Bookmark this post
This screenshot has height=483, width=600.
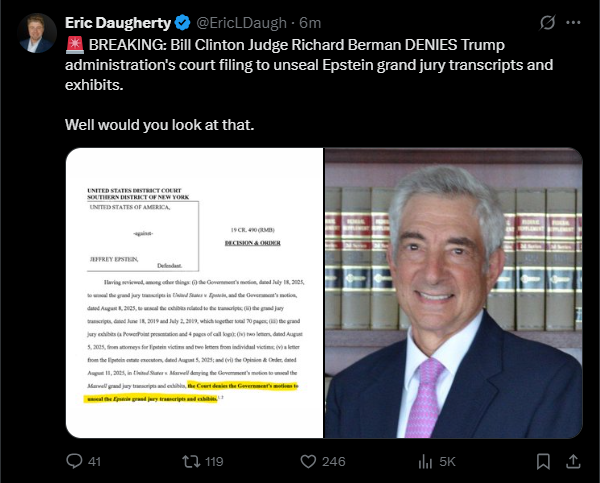[543, 462]
